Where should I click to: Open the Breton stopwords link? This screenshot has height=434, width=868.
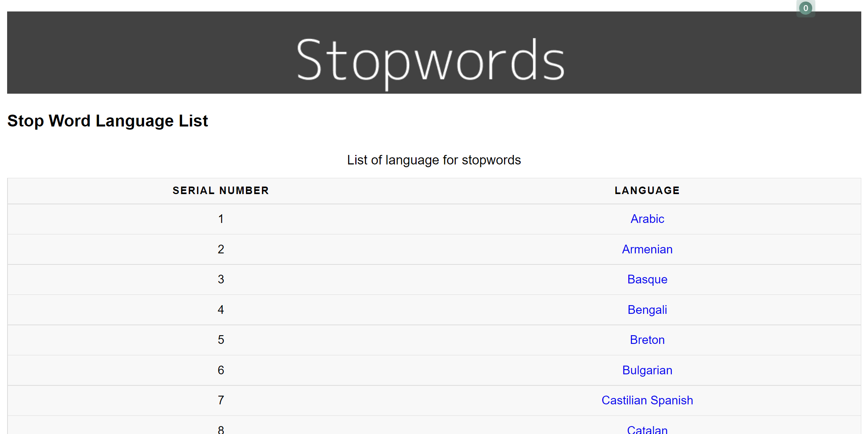click(x=647, y=340)
